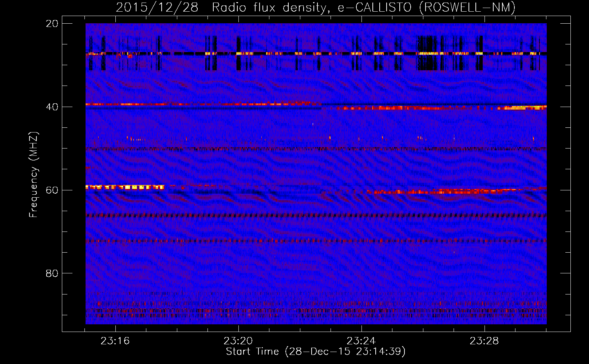Click the '40' frequency tick label
589x364 pixels.
(52, 107)
